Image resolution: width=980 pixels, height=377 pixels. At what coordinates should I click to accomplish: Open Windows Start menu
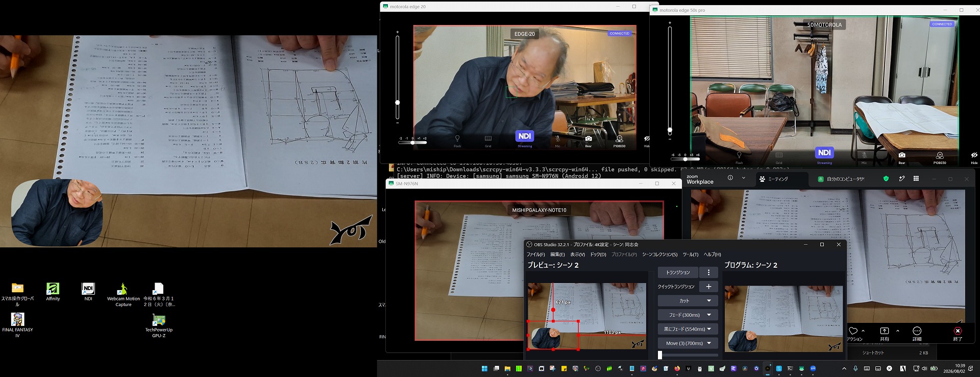484,368
